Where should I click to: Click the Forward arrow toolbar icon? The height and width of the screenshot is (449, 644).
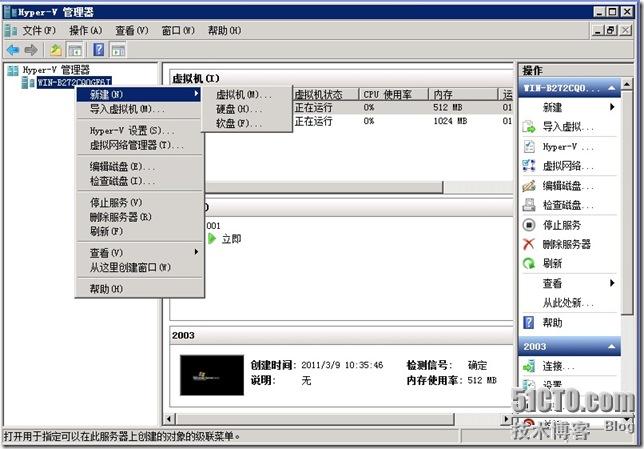click(31, 50)
